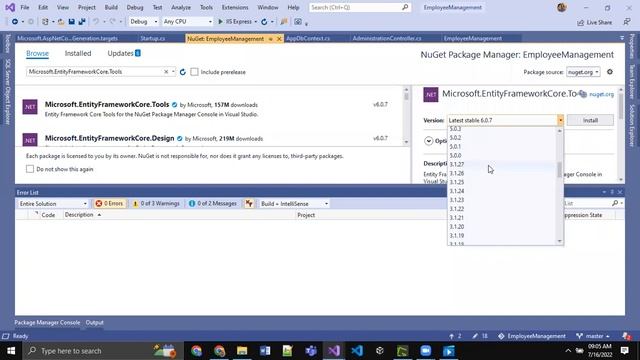Toggle the Messages filter in Error List
Image resolution: width=640 pixels, height=360 pixels.
213,203
